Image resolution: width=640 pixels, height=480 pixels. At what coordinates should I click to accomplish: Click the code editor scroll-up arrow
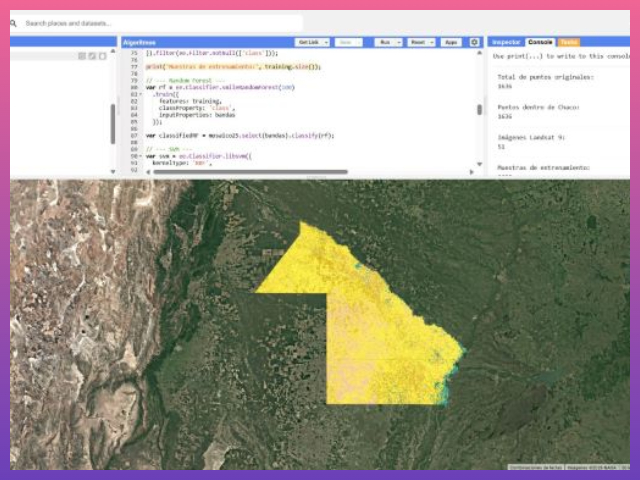tap(479, 53)
